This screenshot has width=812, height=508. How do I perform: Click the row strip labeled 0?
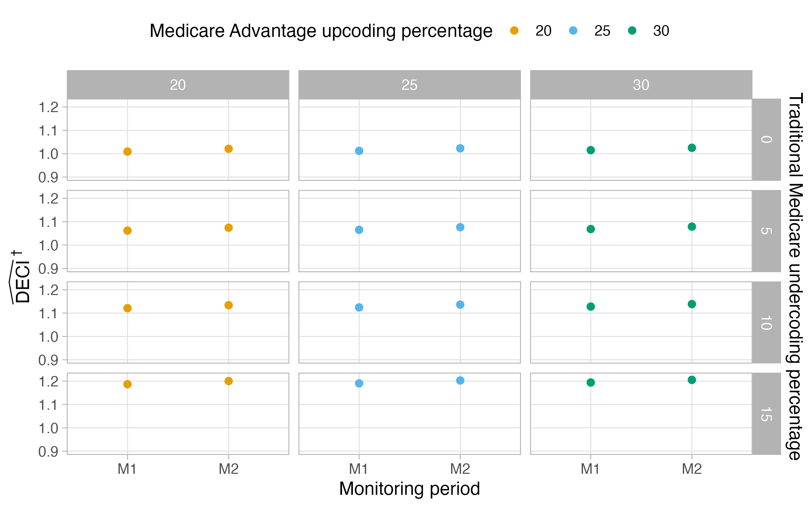(766, 140)
